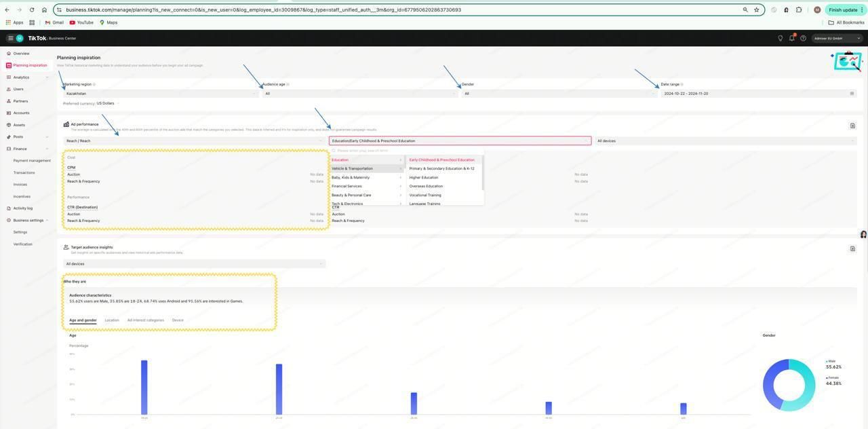Open Verification under Business settings
This screenshot has height=429, width=868.
22,244
